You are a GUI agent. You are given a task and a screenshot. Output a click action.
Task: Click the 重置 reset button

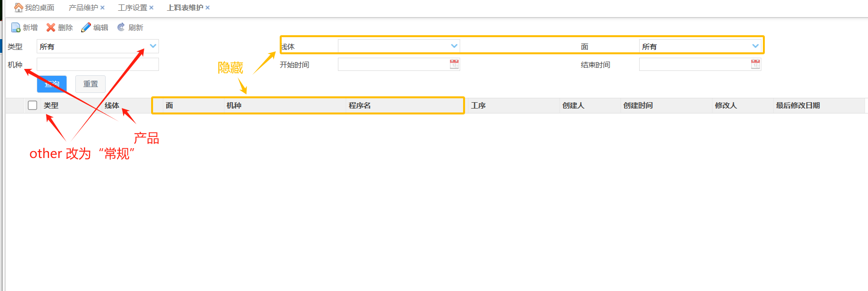[90, 84]
